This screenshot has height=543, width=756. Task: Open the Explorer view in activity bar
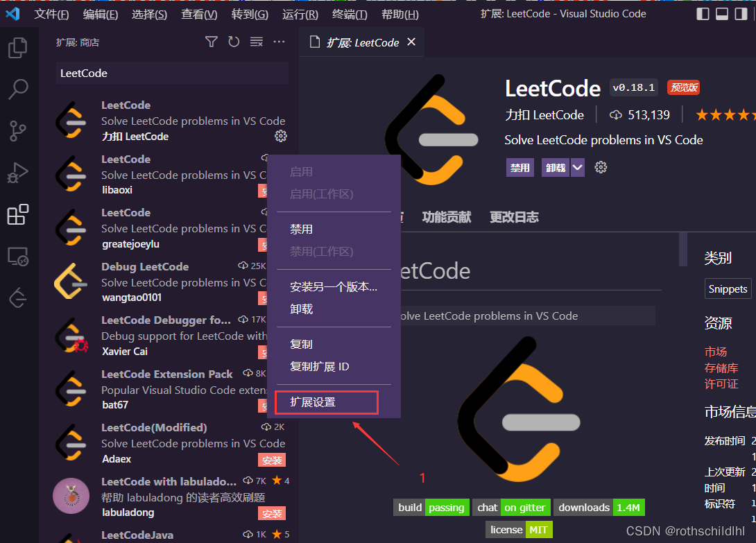[18, 48]
